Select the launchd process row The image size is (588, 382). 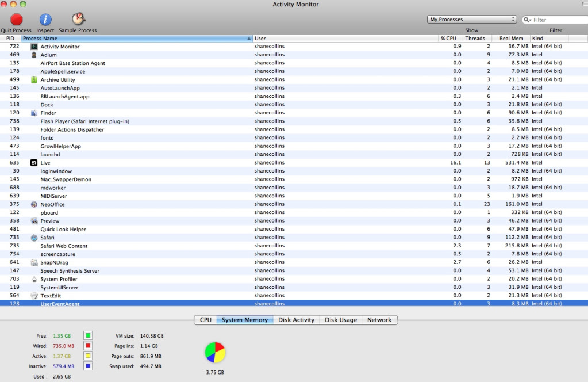pyautogui.click(x=294, y=154)
